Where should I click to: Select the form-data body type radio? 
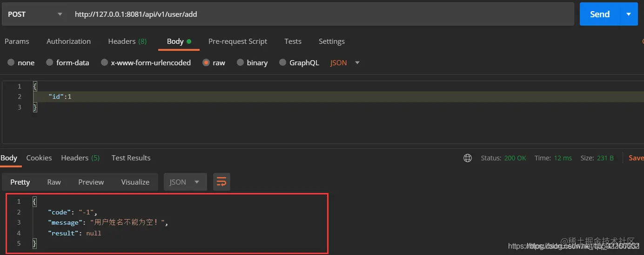[49, 62]
